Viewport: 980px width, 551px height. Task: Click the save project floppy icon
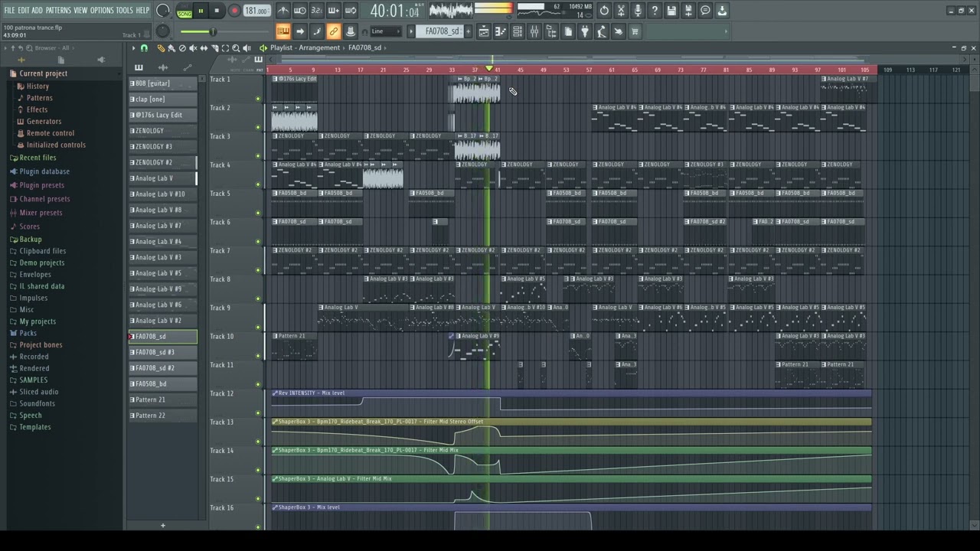pyautogui.click(x=671, y=11)
